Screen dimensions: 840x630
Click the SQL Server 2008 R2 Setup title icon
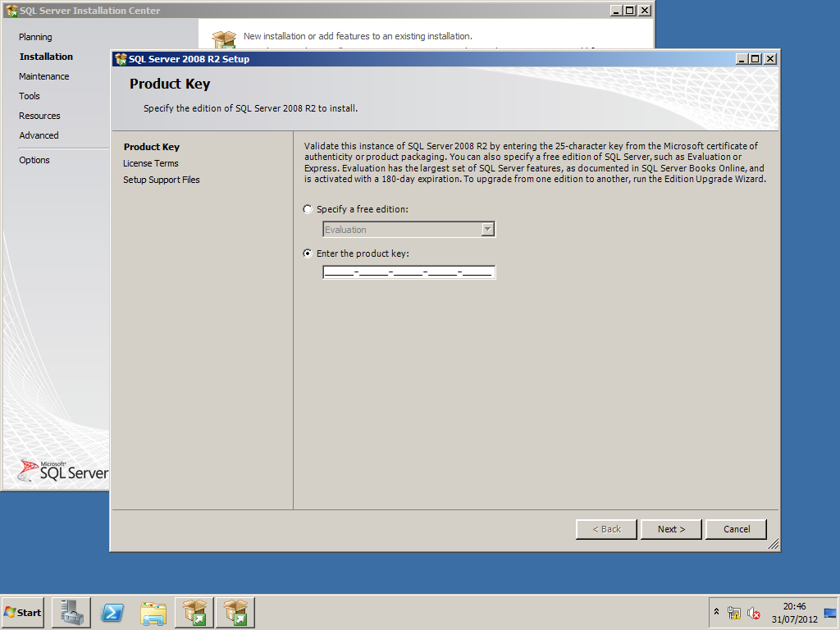click(x=121, y=59)
